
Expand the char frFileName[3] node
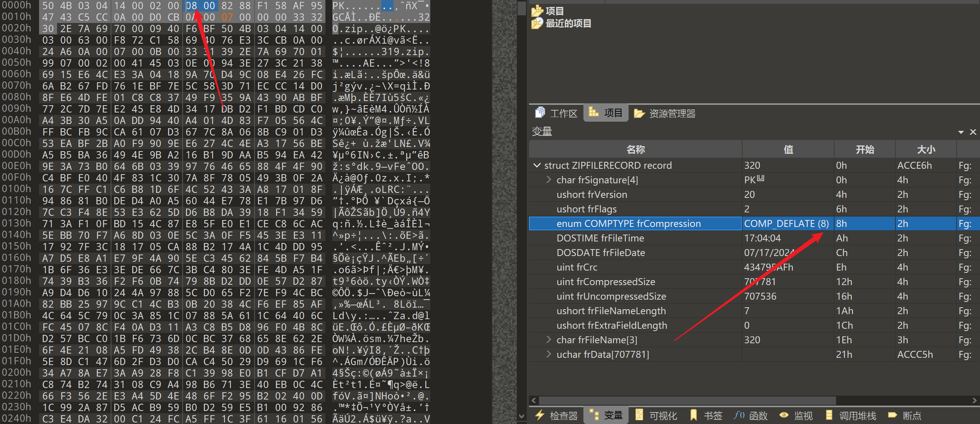tap(549, 340)
